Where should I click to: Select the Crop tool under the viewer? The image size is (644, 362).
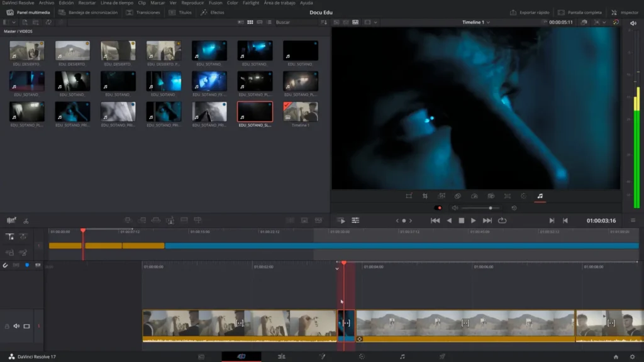[x=425, y=196]
